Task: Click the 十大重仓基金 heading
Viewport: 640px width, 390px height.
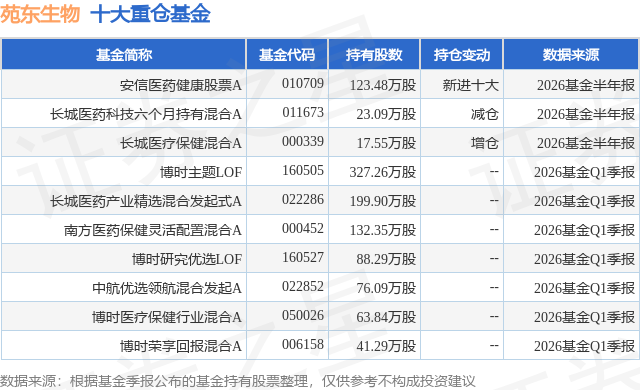Action: tap(150, 14)
